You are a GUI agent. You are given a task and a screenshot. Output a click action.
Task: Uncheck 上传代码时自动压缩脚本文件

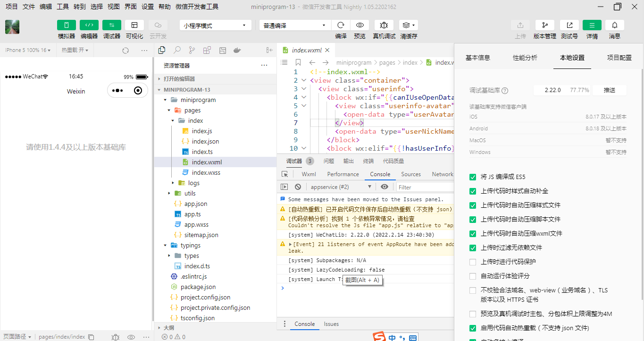(x=473, y=220)
